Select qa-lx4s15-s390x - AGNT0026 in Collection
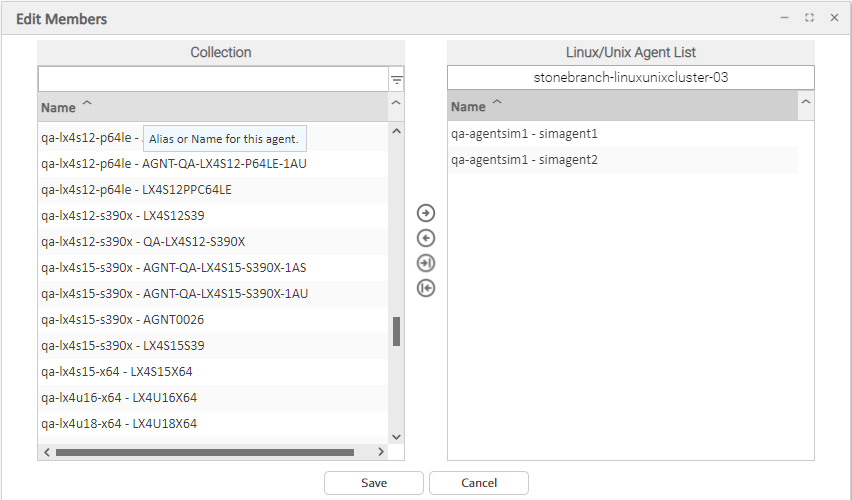This screenshot has height=500, width=852. (x=123, y=320)
